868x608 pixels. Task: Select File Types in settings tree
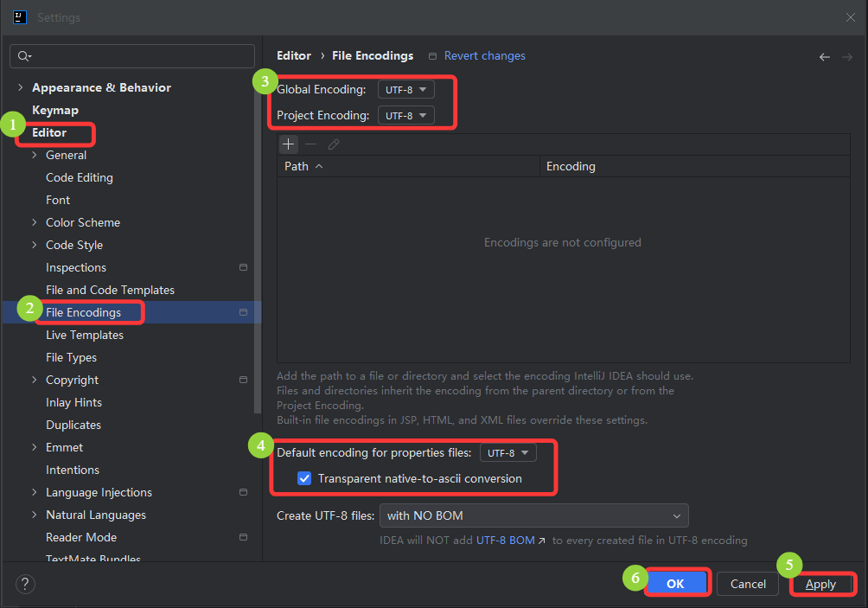pos(72,358)
